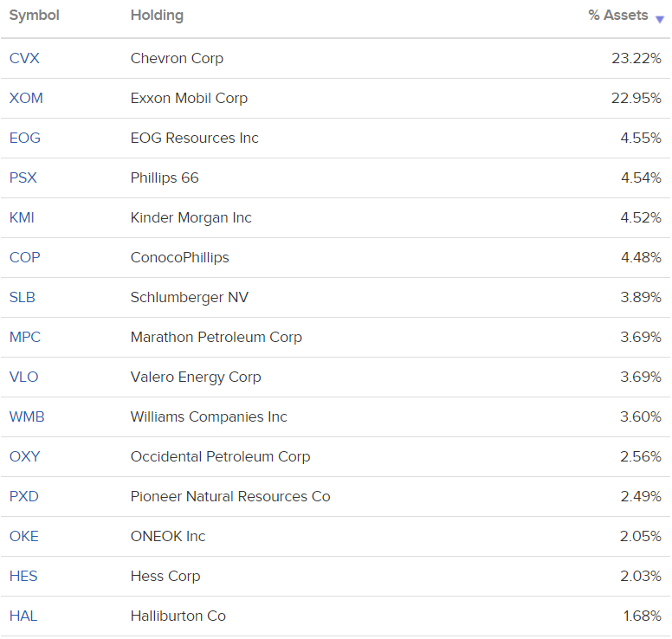Screen dimensions: 672x639
Task: Open the CVX ticker link
Action: pos(24,58)
